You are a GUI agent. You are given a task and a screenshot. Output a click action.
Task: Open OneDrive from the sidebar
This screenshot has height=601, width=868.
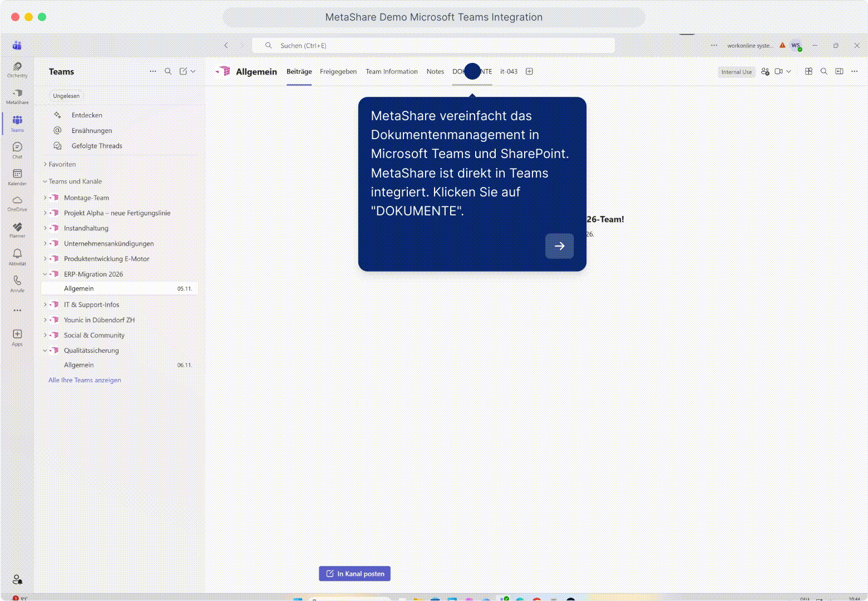pos(17,203)
